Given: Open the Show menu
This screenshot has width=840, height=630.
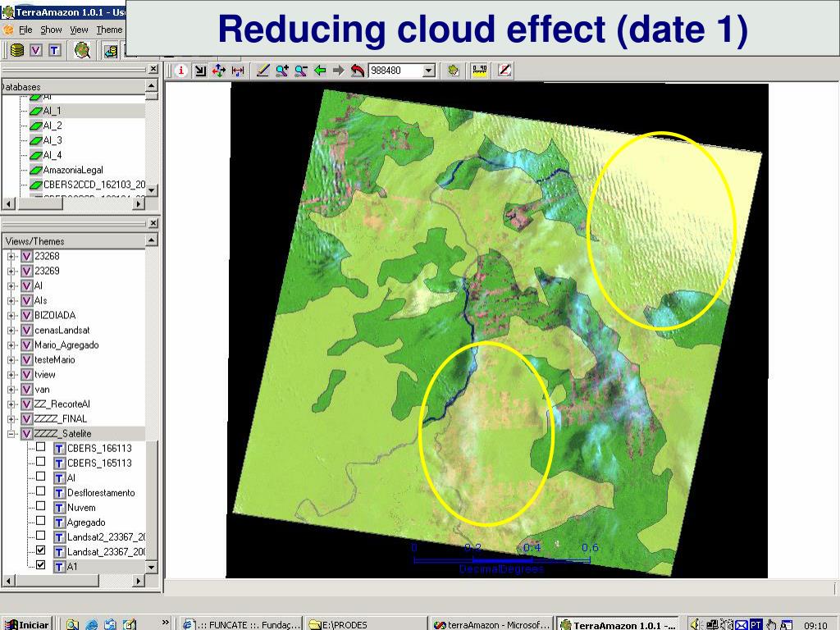Looking at the screenshot, I should click(51, 30).
